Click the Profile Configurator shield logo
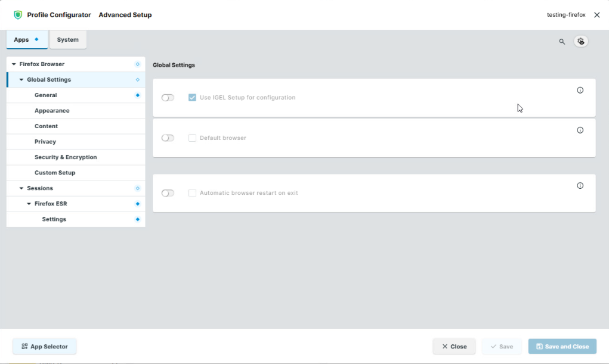The height and width of the screenshot is (364, 609). tap(18, 15)
